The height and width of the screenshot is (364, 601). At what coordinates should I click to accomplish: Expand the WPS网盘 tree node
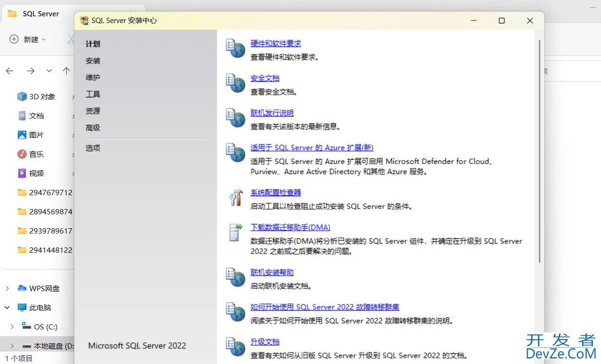7,288
